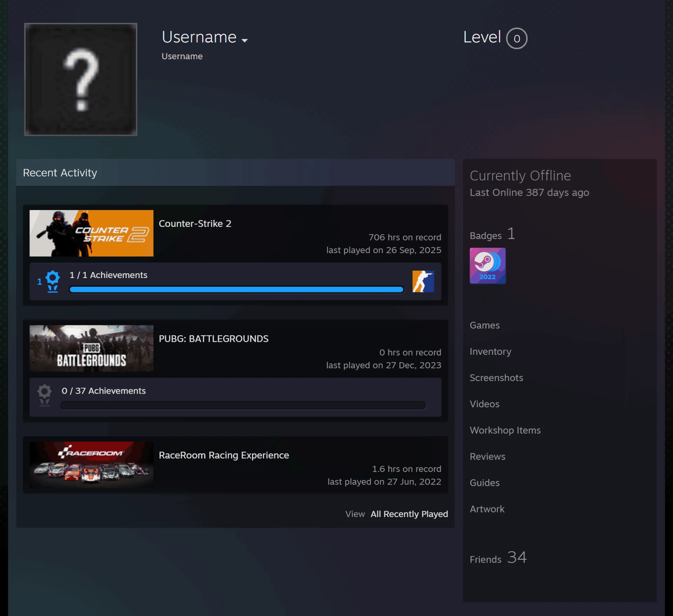The image size is (673, 616).
Task: Open the PUBG Battlegrounds game banner
Action: click(x=91, y=348)
